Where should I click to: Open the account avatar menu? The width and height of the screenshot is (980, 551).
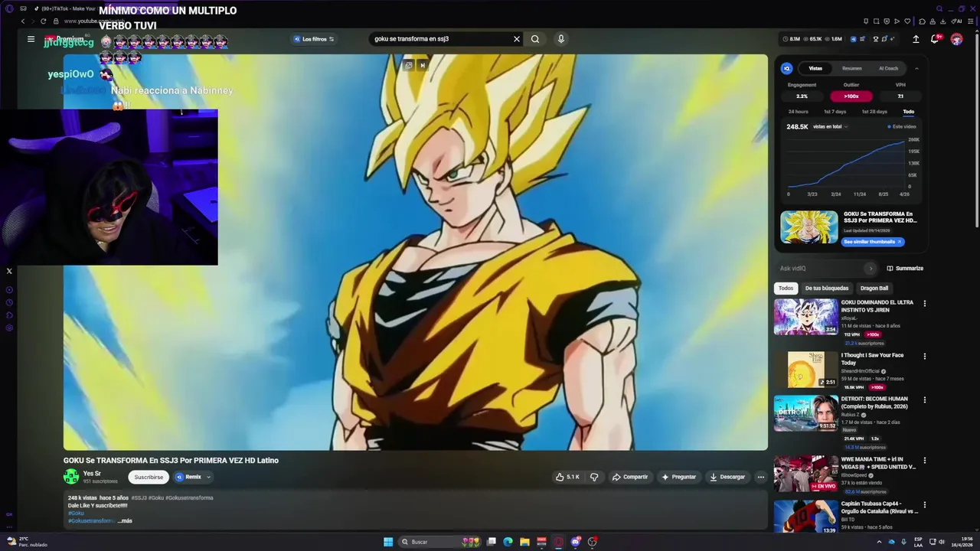956,39
